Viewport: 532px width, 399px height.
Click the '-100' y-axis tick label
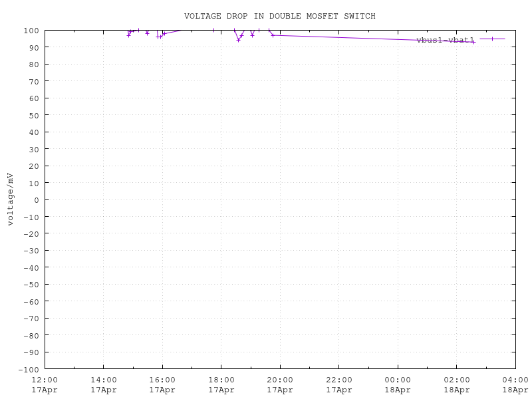pyautogui.click(x=29, y=370)
